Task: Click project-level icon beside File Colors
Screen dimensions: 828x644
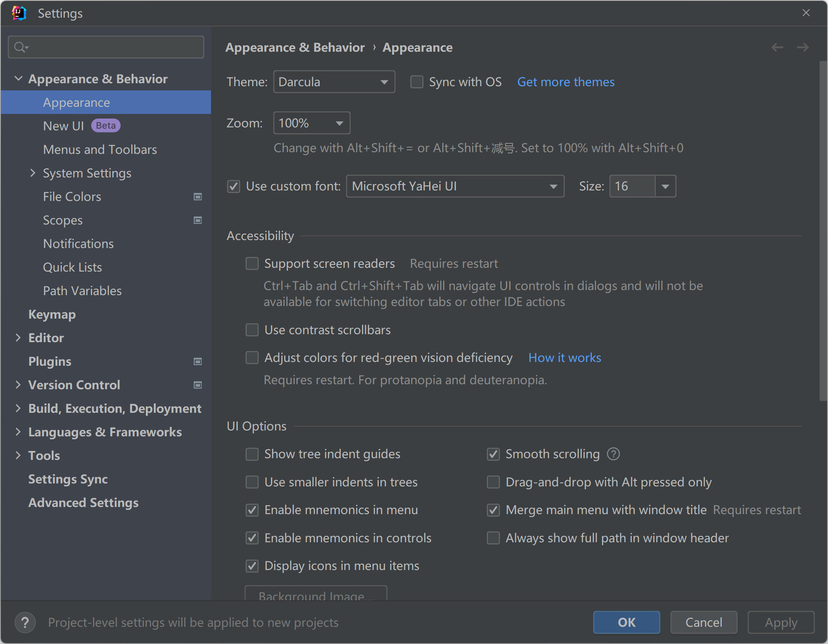Action: pyautogui.click(x=198, y=197)
